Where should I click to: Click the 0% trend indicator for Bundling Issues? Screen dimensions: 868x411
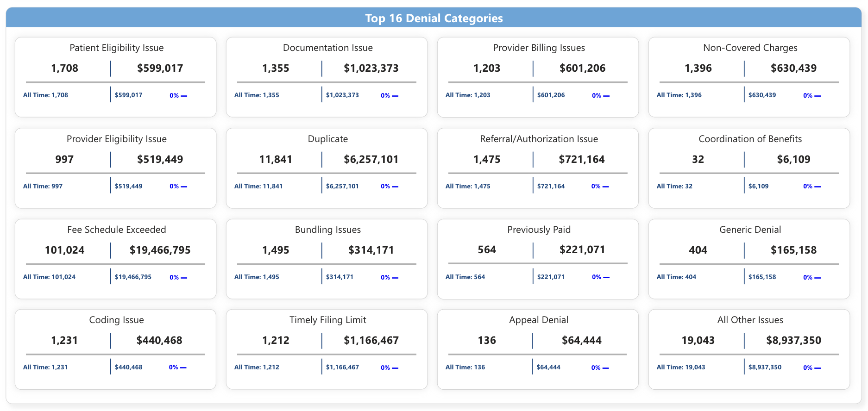pyautogui.click(x=385, y=277)
